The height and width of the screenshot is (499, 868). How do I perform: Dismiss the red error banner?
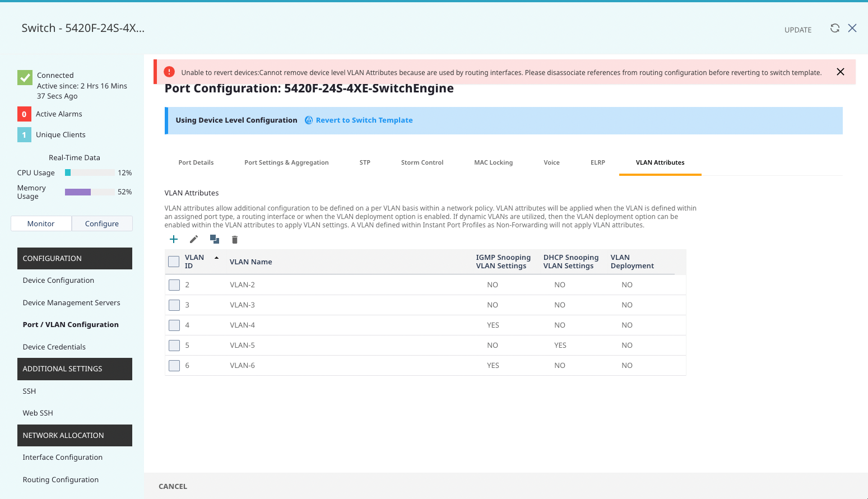click(x=840, y=72)
